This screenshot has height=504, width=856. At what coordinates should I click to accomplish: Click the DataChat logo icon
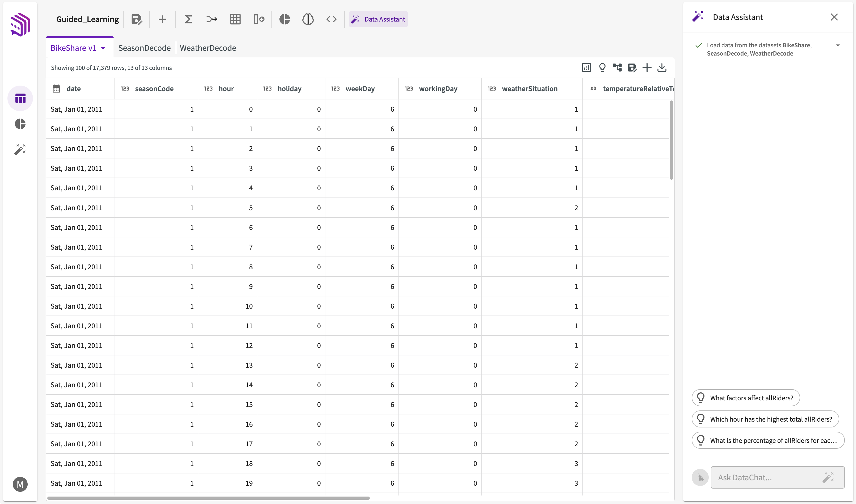click(20, 24)
